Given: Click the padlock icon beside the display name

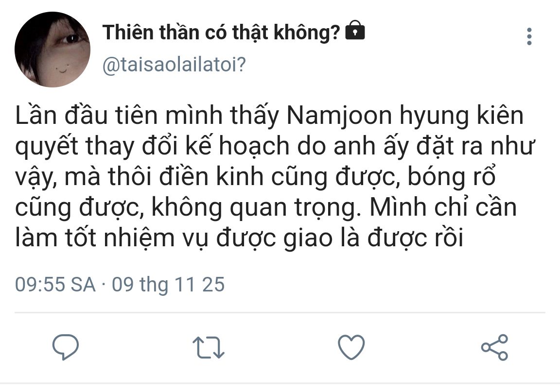Looking at the screenshot, I should pyautogui.click(x=355, y=32).
